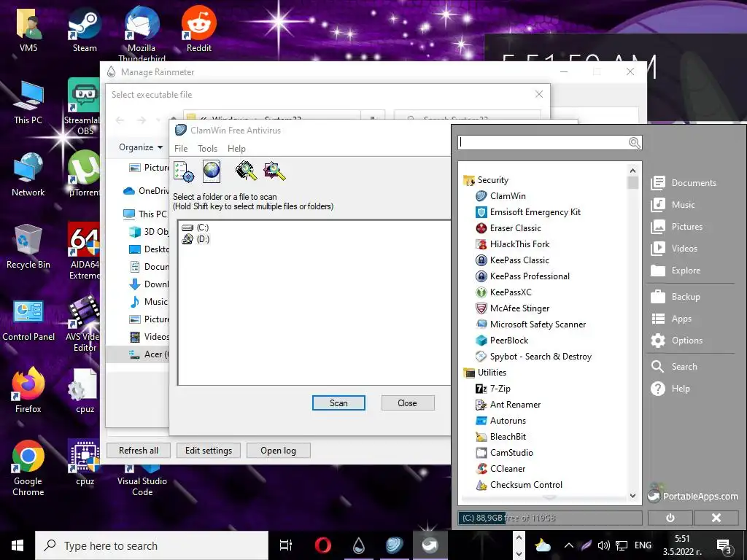747x560 pixels.
Task: Click the Scan button in ClamWin
Action: pyautogui.click(x=338, y=402)
